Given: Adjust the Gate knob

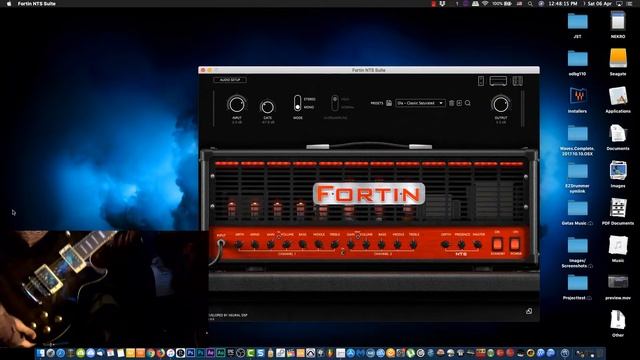Looking at the screenshot, I should click(x=267, y=107).
